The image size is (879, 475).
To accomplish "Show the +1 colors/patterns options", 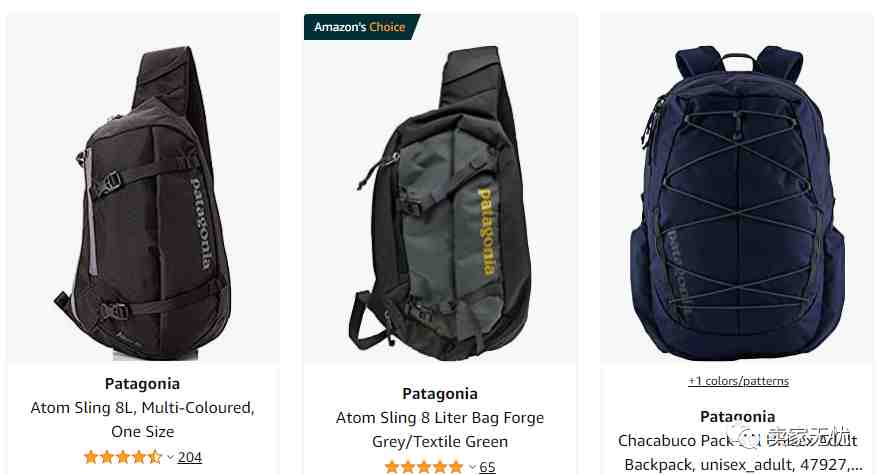I will coord(738,381).
